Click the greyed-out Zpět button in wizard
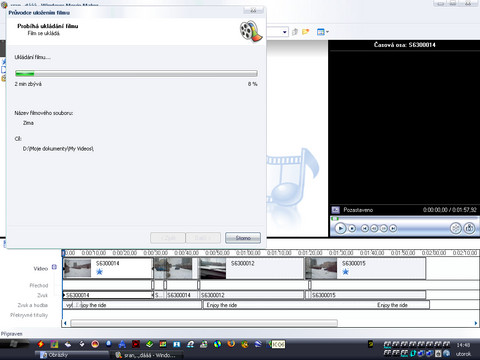480x360 pixels. (168, 238)
